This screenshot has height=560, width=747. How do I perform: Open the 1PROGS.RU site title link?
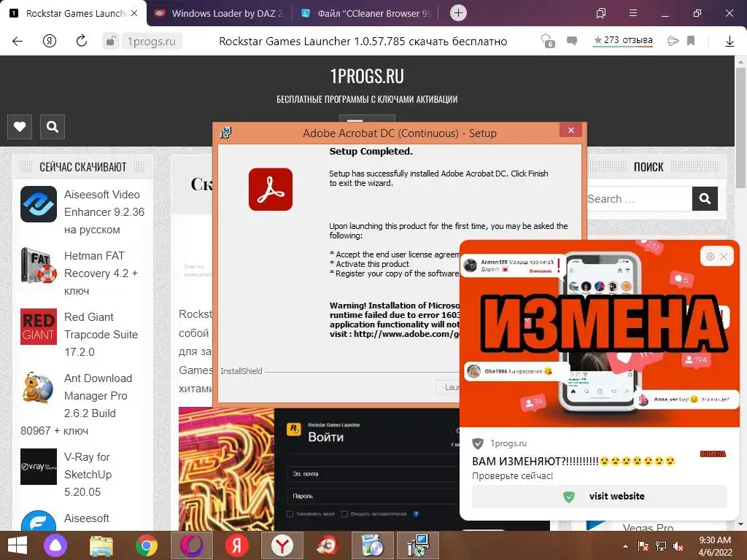pos(367,76)
